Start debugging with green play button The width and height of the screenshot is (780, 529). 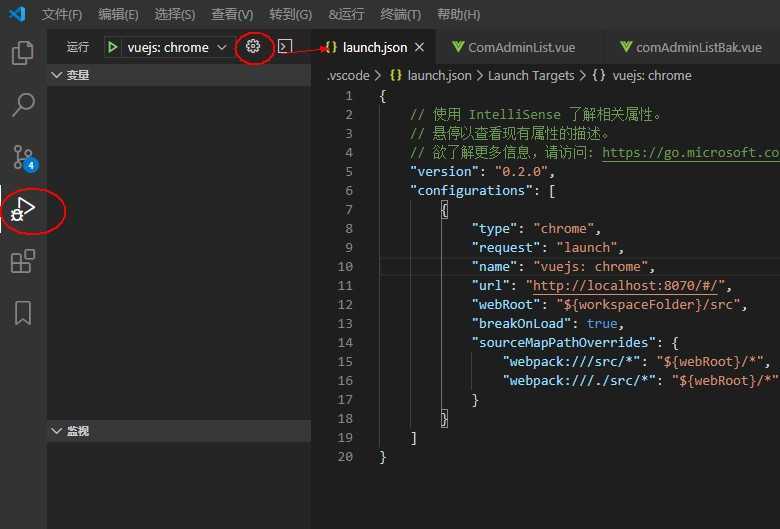tap(112, 47)
